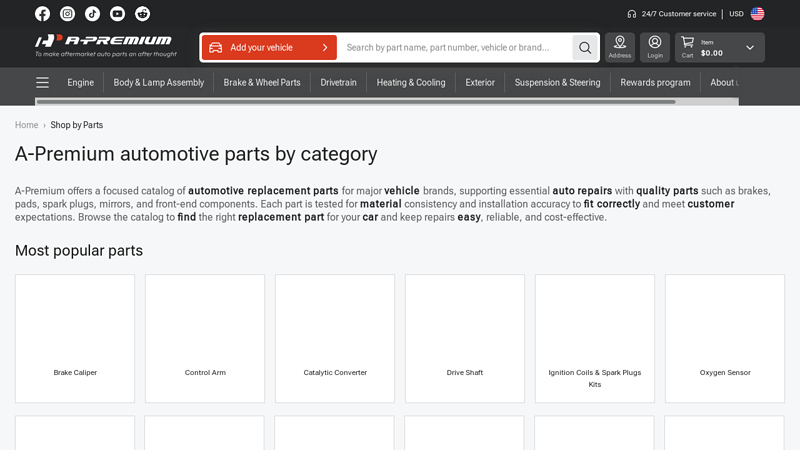Open the A-Premium Facebook page
Image resolution: width=800 pixels, height=450 pixels.
[42, 14]
